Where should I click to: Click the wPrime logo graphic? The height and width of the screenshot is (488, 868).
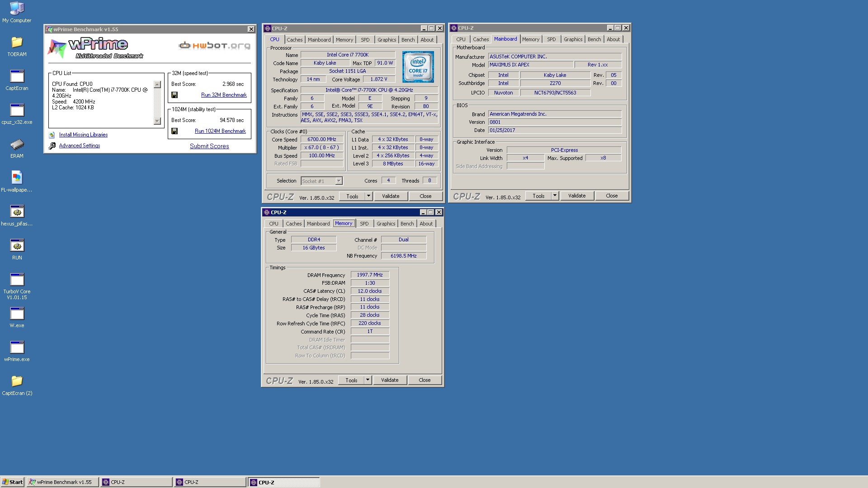[95, 49]
